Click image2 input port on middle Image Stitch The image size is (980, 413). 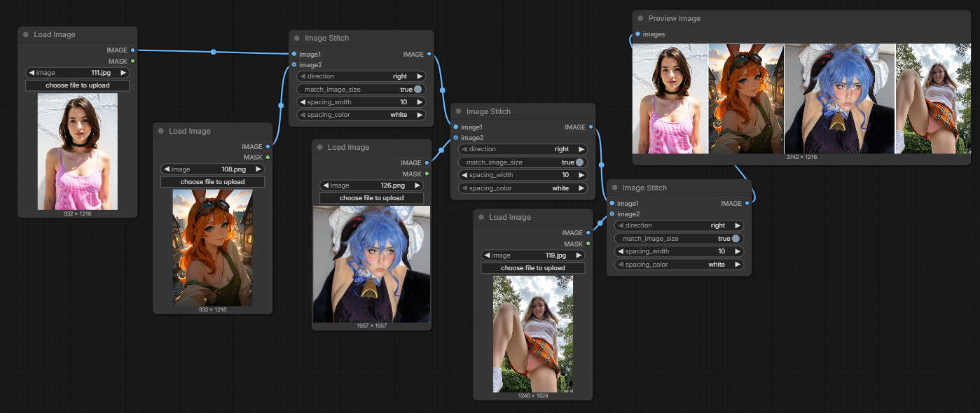coord(456,138)
